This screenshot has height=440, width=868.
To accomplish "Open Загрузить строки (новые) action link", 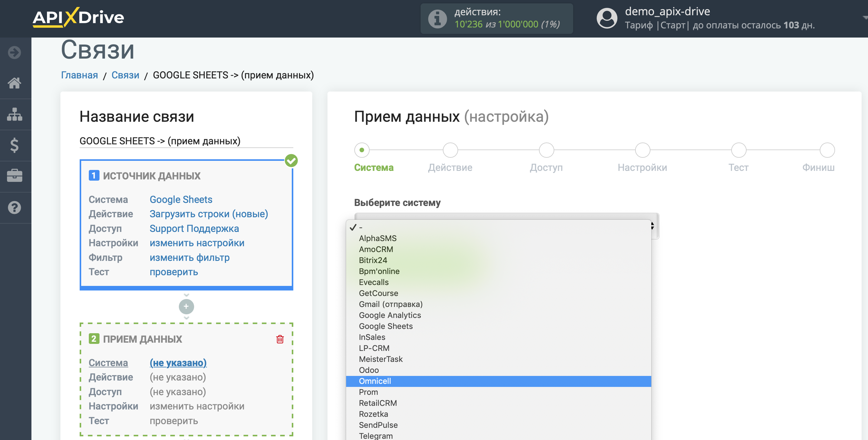I will pos(209,214).
